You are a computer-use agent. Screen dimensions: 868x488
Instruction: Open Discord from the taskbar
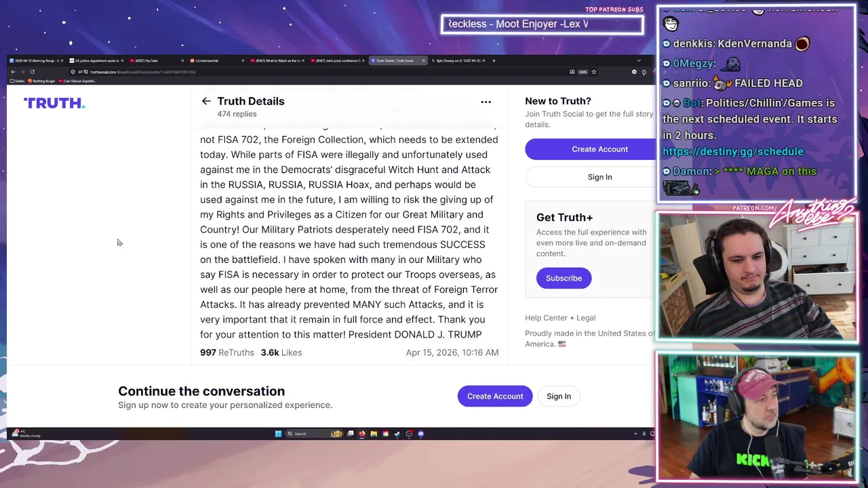click(420, 434)
